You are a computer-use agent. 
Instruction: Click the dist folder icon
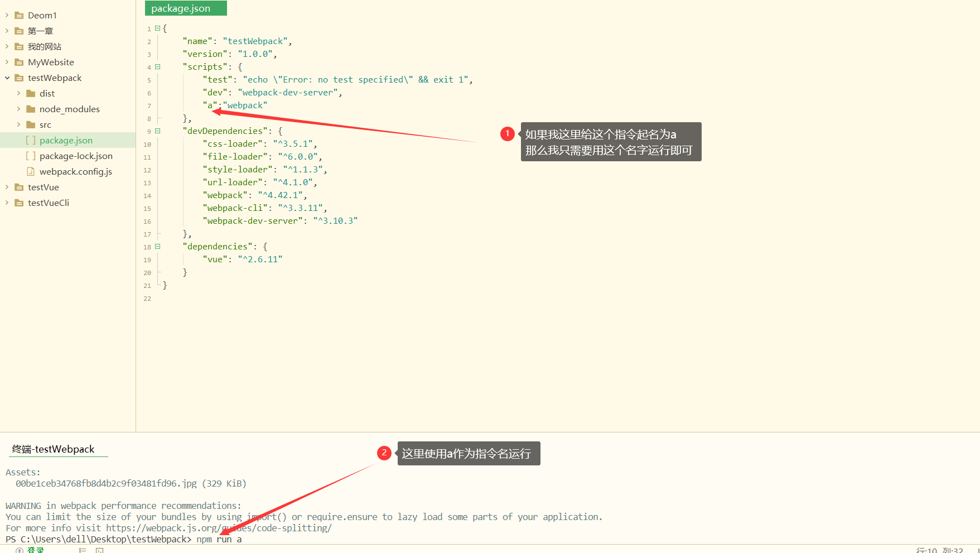click(31, 94)
